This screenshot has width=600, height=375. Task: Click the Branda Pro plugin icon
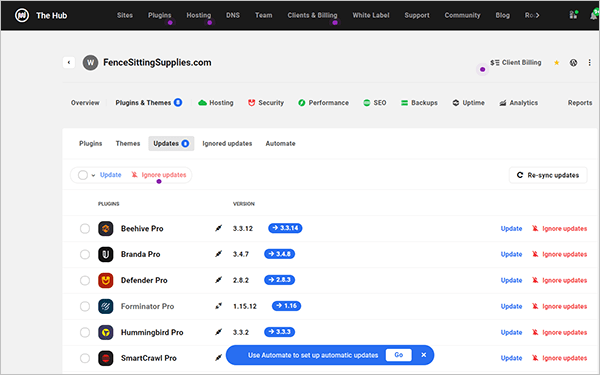[x=106, y=254]
